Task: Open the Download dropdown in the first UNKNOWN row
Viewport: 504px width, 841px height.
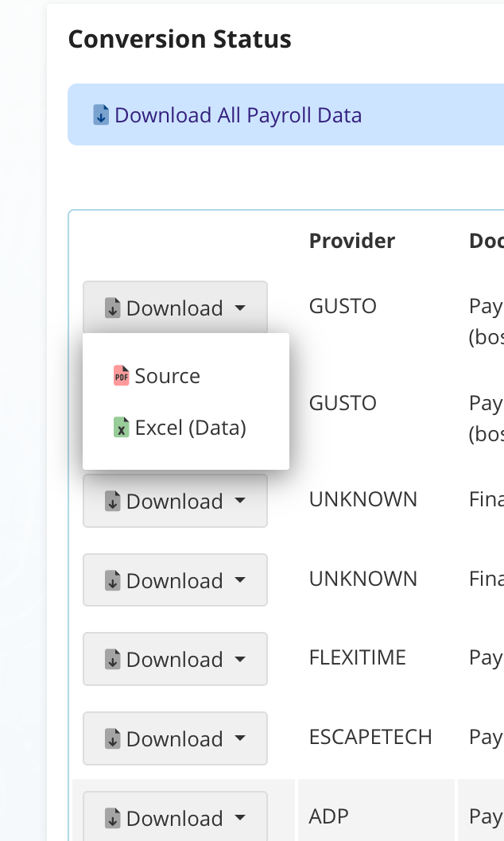Action: 176,501
